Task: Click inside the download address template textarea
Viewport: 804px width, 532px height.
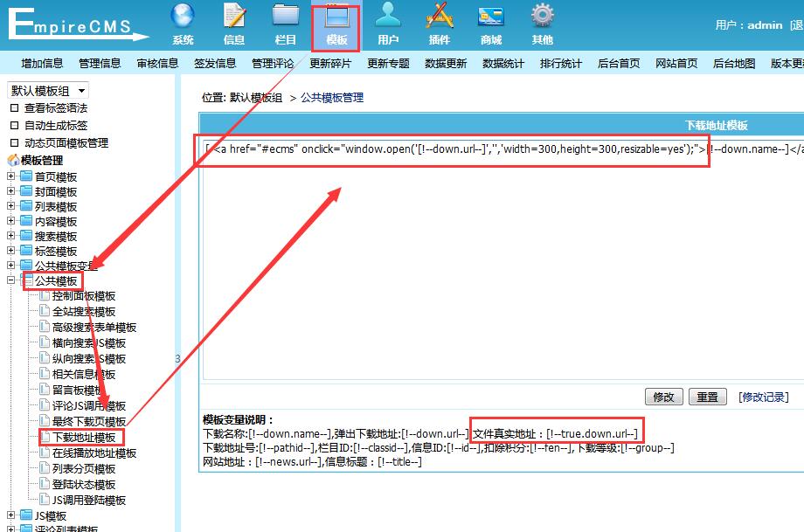Action: pyautogui.click(x=498, y=262)
